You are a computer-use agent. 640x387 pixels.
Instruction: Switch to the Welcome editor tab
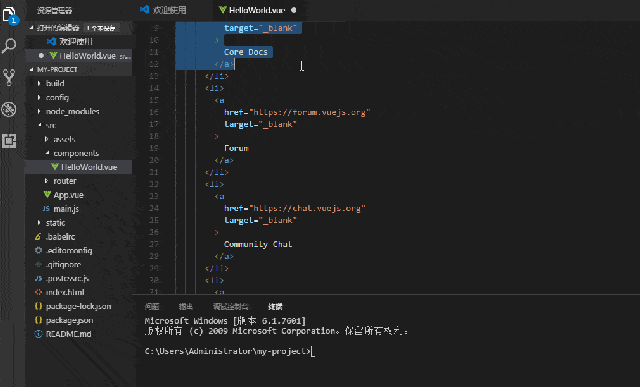pos(163,10)
